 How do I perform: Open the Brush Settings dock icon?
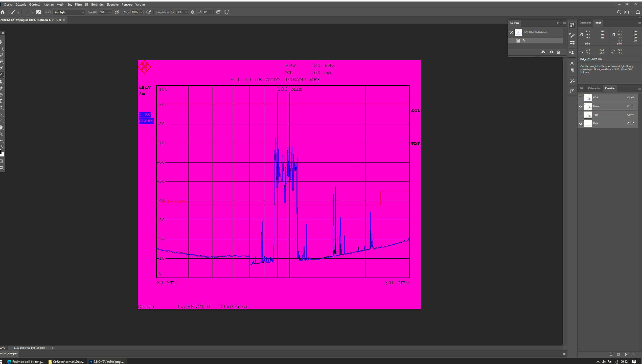tap(572, 35)
